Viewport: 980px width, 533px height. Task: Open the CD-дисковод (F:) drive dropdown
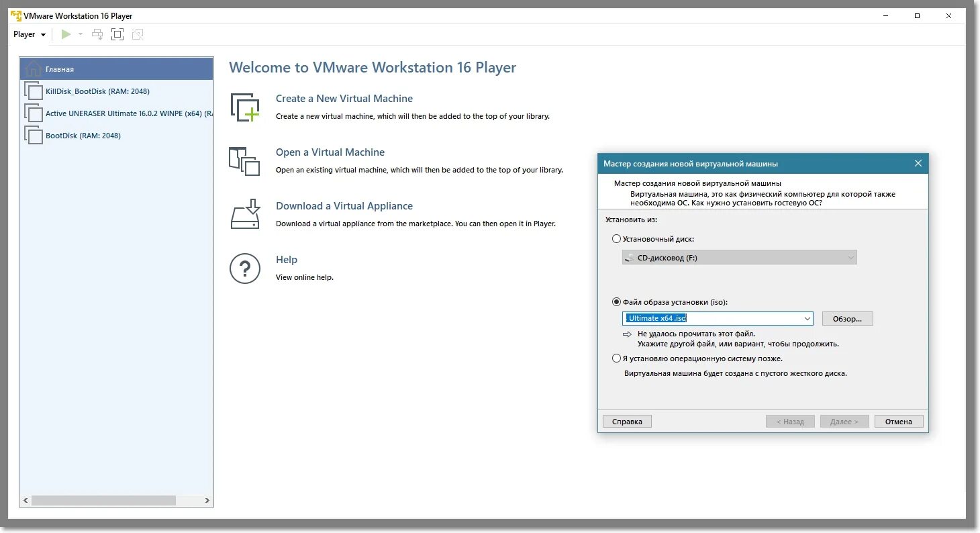point(739,258)
